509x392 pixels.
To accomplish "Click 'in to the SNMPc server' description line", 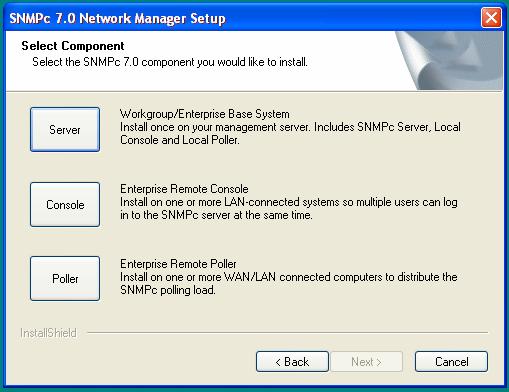I will tap(216, 215).
